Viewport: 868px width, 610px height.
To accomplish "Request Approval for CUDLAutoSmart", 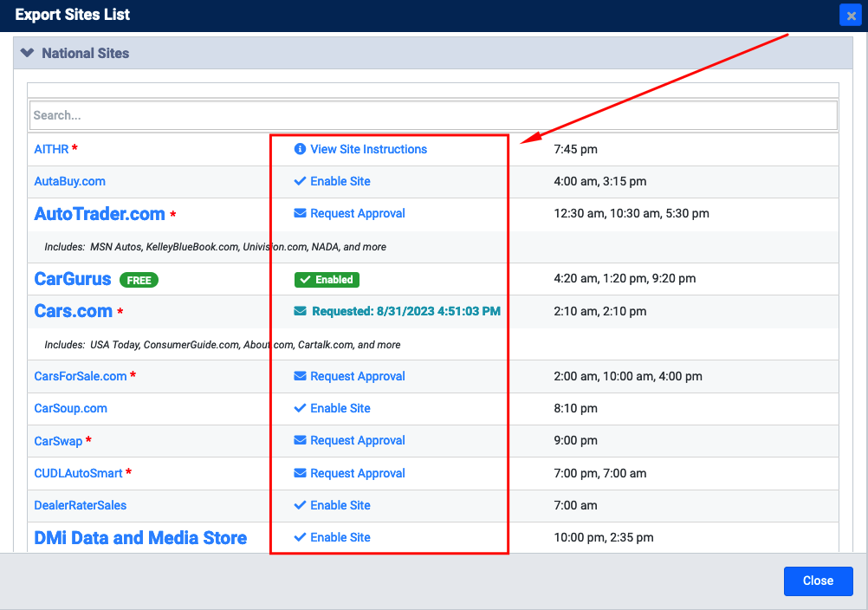I will click(x=358, y=473).
